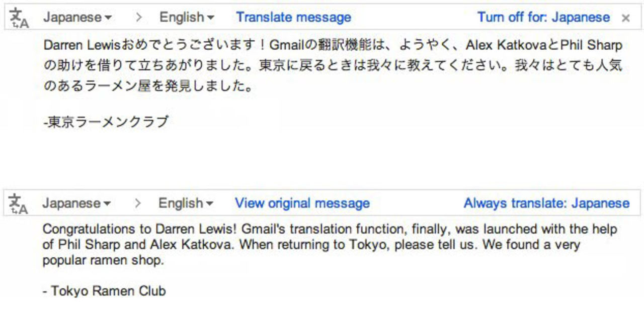The height and width of the screenshot is (310, 644).
Task: Click the text 'popular ramen shop.'
Action: (x=103, y=261)
